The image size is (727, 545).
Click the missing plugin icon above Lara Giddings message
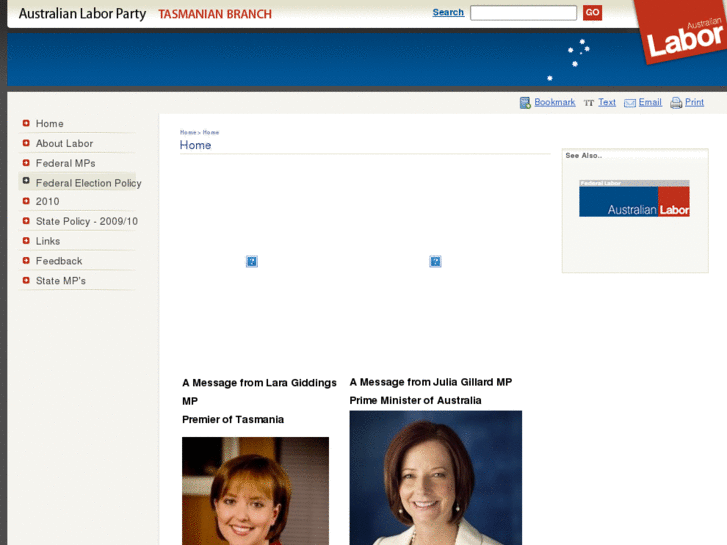[252, 262]
